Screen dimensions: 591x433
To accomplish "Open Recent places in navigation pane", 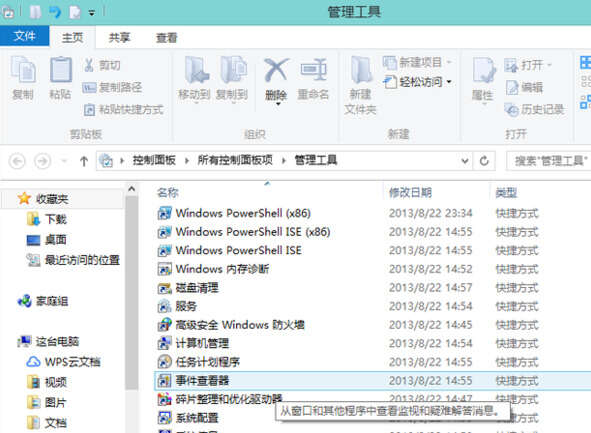I will 82,260.
